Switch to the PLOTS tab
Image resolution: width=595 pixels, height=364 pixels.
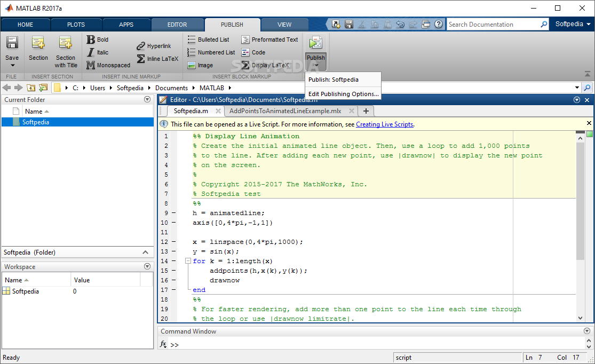76,25
